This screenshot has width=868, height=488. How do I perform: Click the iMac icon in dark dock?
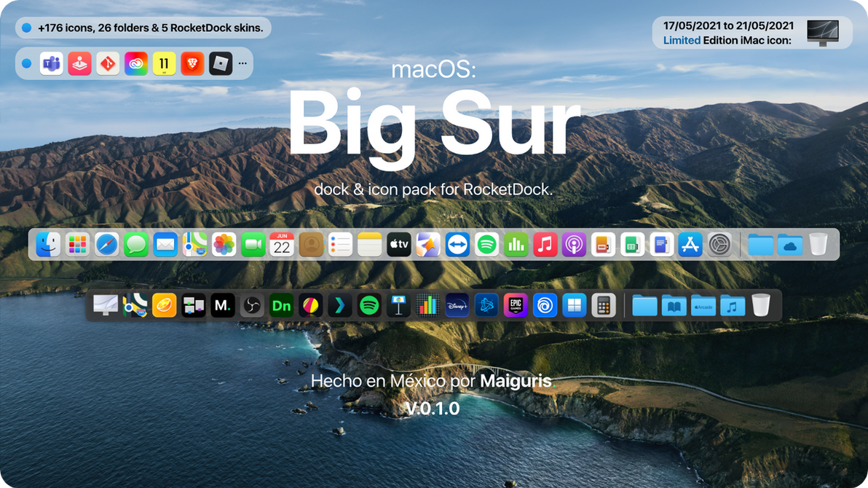[x=105, y=305]
